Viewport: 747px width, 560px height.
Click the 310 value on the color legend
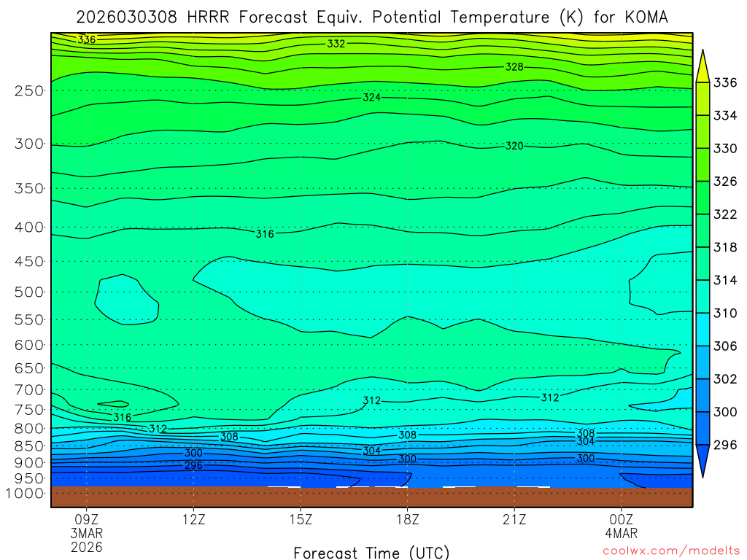(x=725, y=313)
